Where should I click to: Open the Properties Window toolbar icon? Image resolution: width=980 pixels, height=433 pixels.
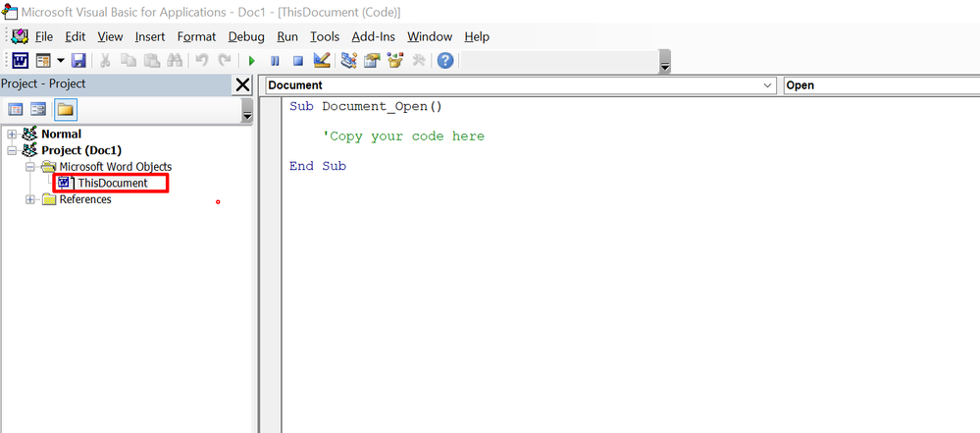click(x=372, y=61)
